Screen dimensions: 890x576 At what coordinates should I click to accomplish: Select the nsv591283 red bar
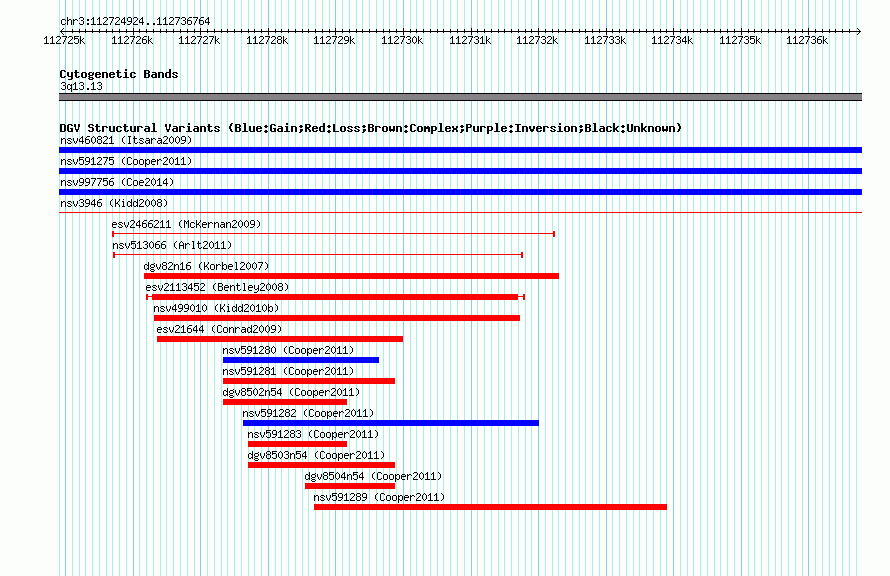click(297, 444)
